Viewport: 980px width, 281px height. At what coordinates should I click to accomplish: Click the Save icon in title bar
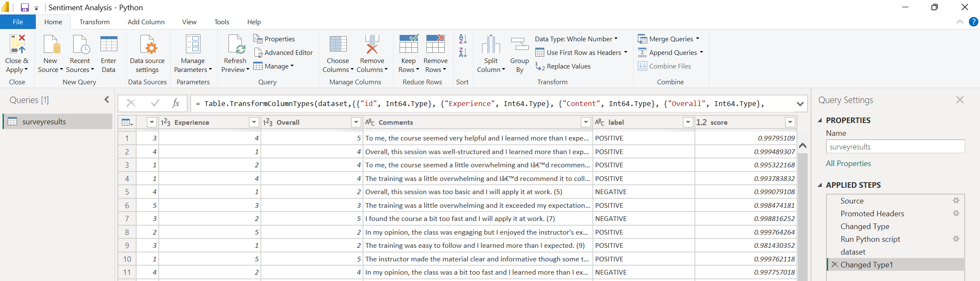pyautogui.click(x=25, y=8)
